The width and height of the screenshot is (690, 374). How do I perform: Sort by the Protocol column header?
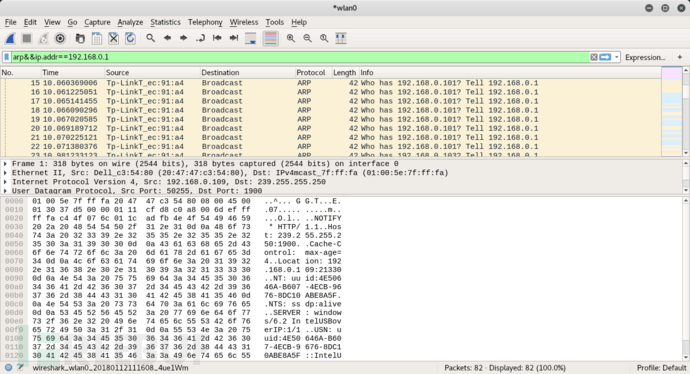[313, 73]
